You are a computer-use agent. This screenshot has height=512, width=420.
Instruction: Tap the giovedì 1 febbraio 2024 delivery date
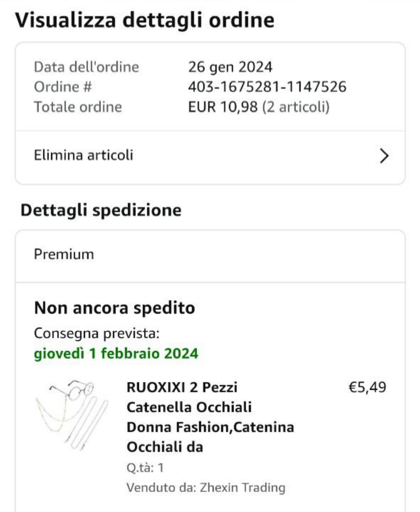pyautogui.click(x=116, y=354)
